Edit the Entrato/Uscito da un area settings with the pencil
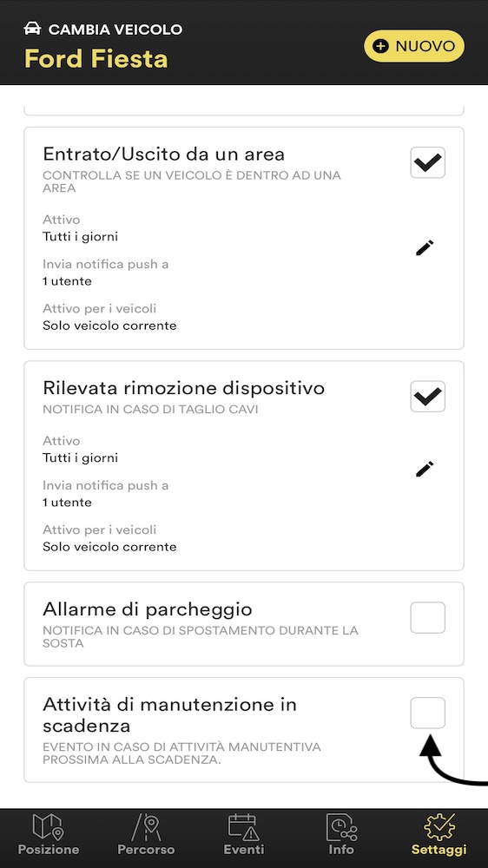The image size is (488, 868). coord(425,247)
